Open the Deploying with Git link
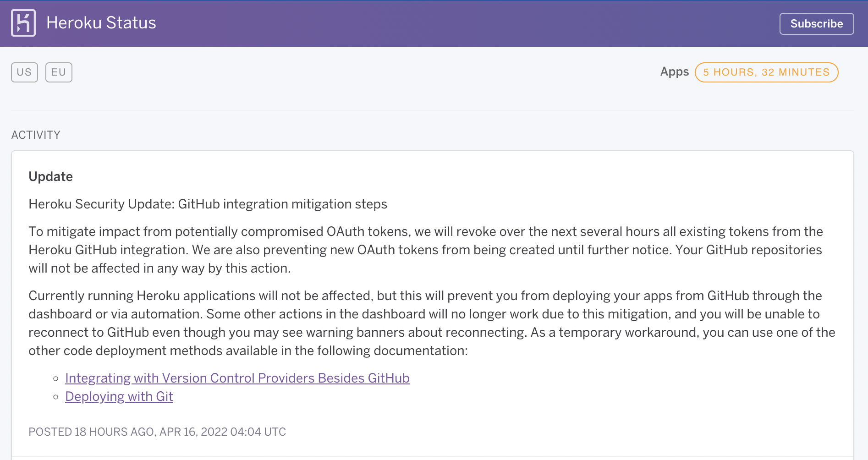Viewport: 868px width, 460px height. 119,396
